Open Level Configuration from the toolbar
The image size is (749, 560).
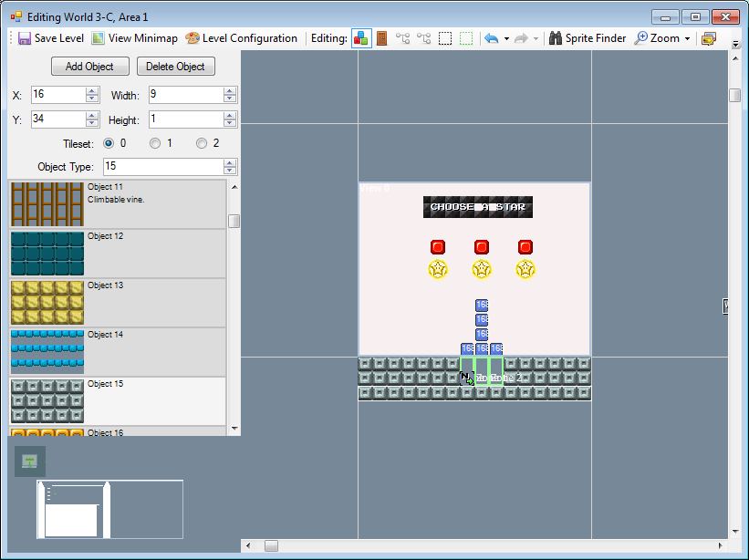(241, 38)
